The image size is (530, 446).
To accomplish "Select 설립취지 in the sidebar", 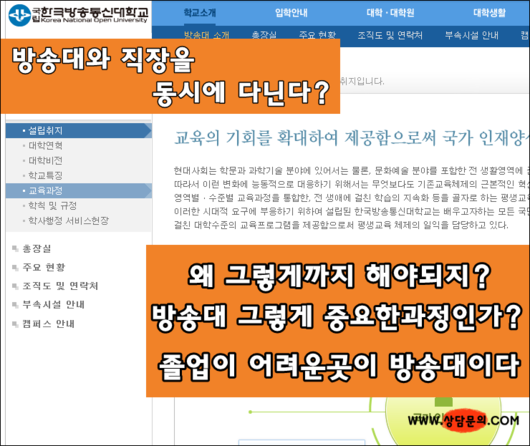I will tap(78, 131).
